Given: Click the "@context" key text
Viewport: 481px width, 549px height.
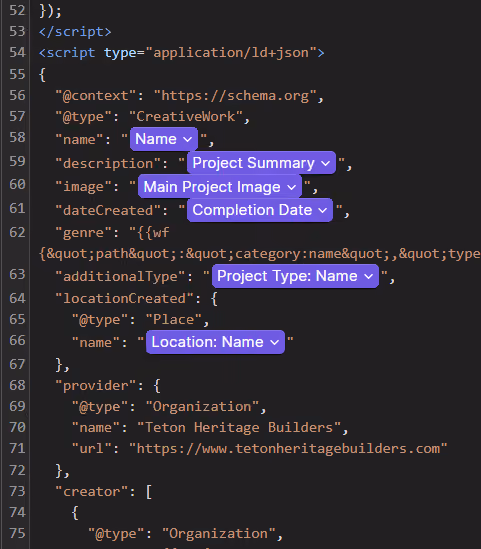Looking at the screenshot, I should click(x=96, y=96).
